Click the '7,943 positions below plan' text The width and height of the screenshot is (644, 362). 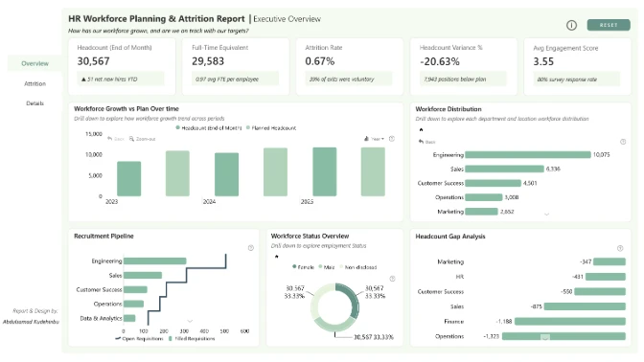pyautogui.click(x=455, y=79)
